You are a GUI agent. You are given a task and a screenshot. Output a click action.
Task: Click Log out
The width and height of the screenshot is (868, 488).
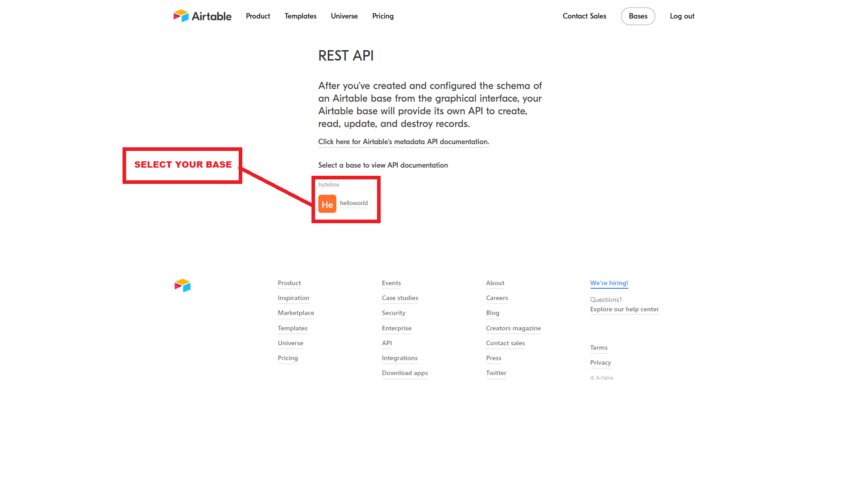pos(682,16)
